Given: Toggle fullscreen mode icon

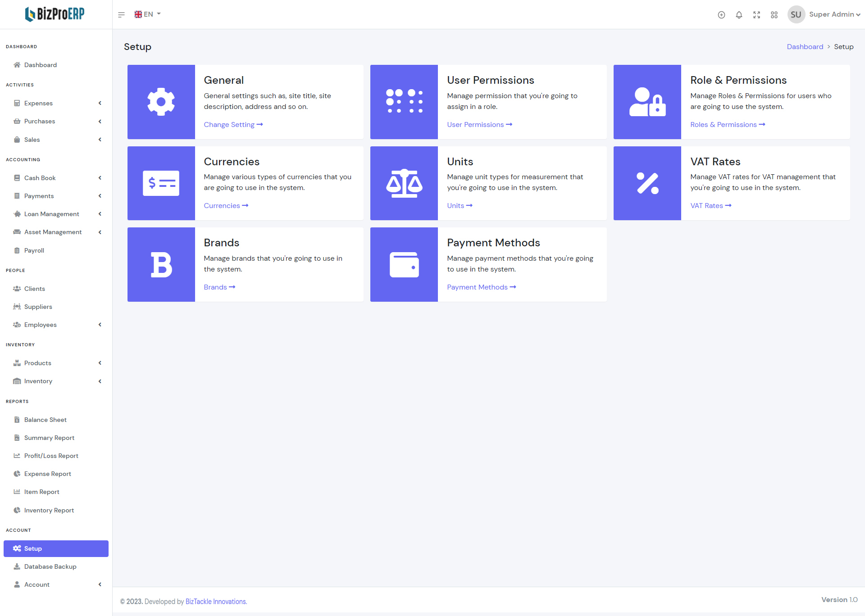Looking at the screenshot, I should tap(756, 15).
